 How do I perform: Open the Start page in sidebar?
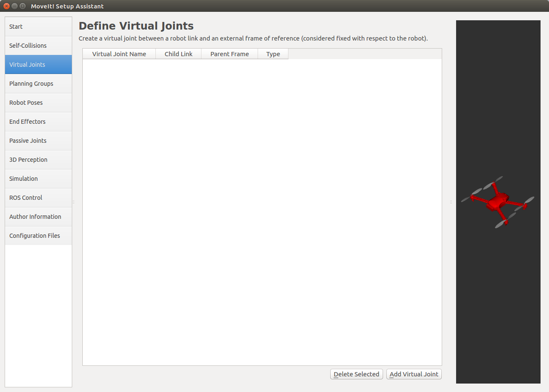[x=38, y=27]
